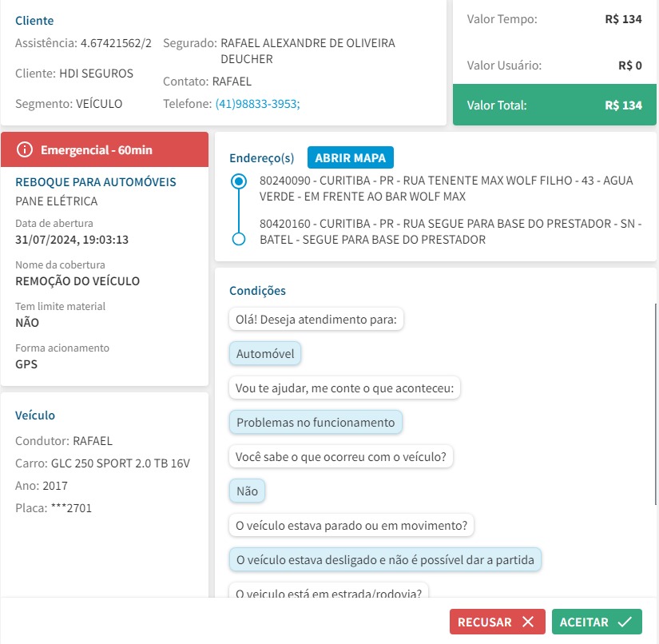
Task: Call phone number (41)98833-3953
Action: click(x=258, y=104)
